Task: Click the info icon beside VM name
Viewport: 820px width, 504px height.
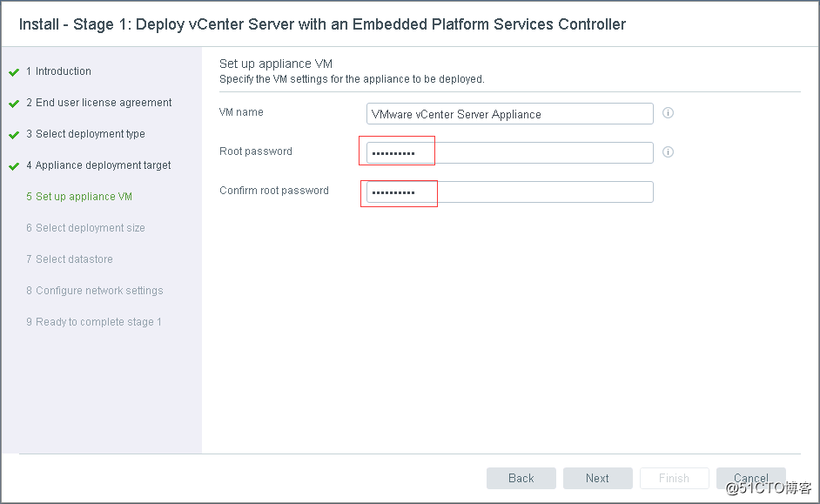Action: (x=668, y=112)
